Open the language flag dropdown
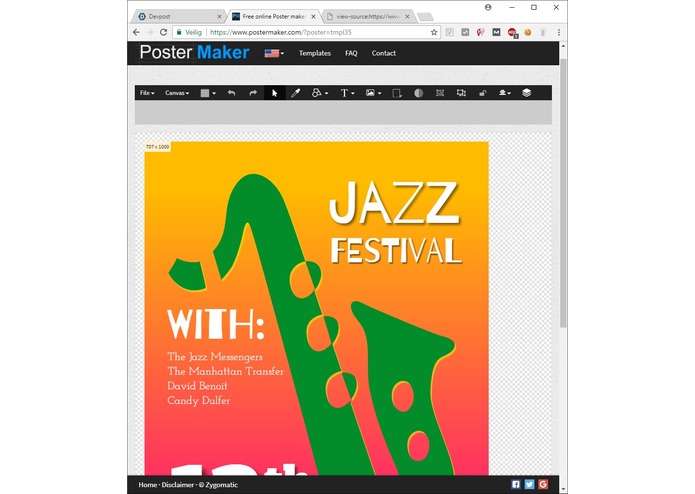The height and width of the screenshot is (494, 695). (x=274, y=53)
